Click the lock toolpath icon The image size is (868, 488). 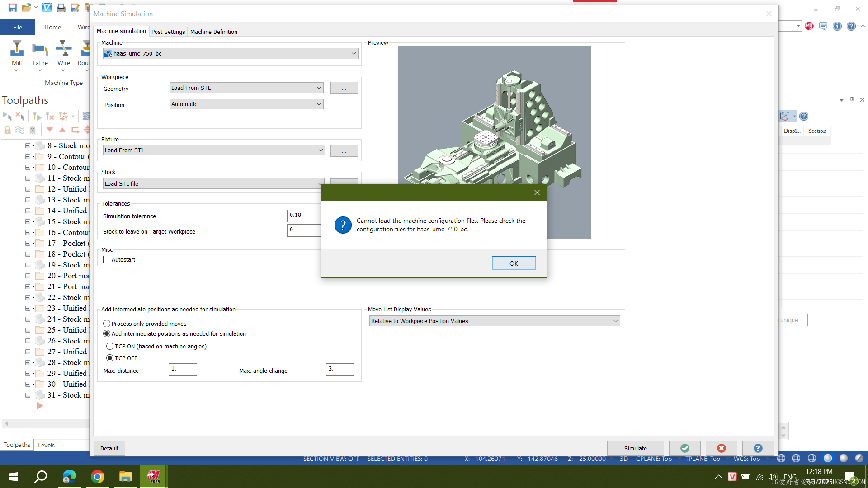click(x=7, y=130)
